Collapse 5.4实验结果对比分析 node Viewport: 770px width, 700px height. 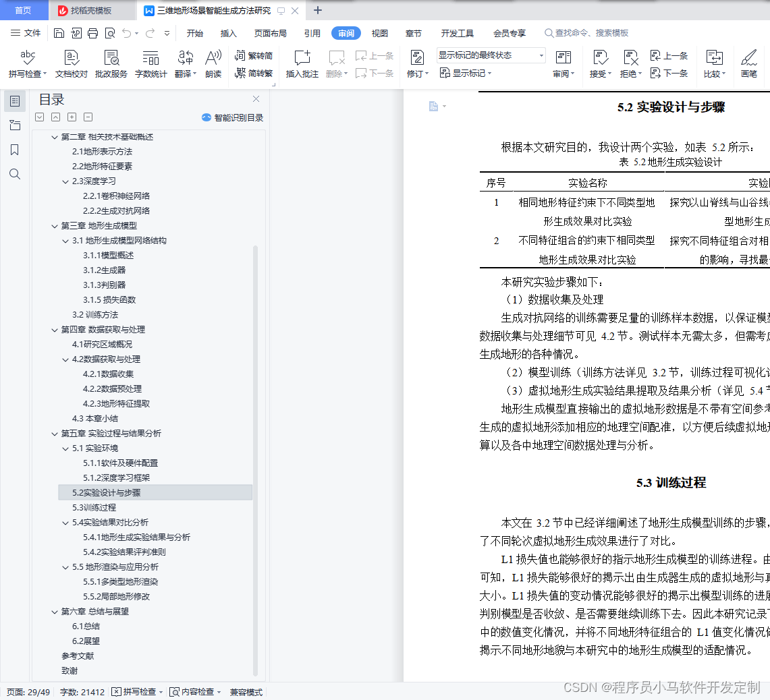65,523
